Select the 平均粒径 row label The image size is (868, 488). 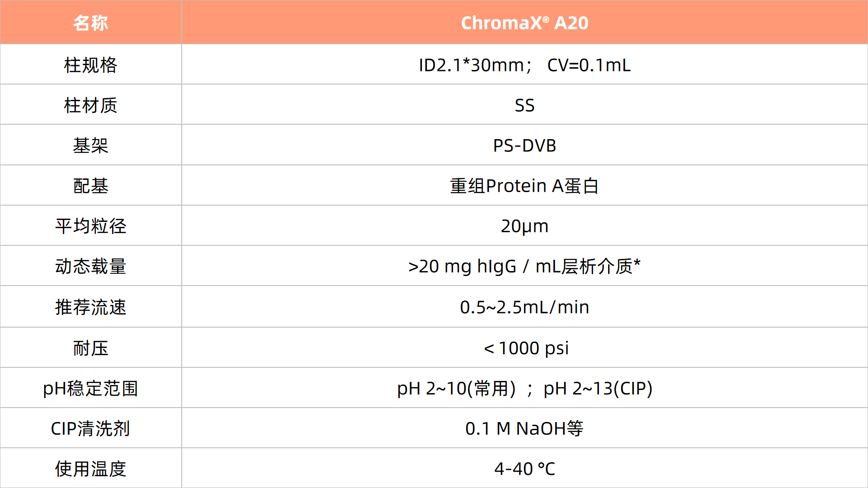(x=90, y=226)
